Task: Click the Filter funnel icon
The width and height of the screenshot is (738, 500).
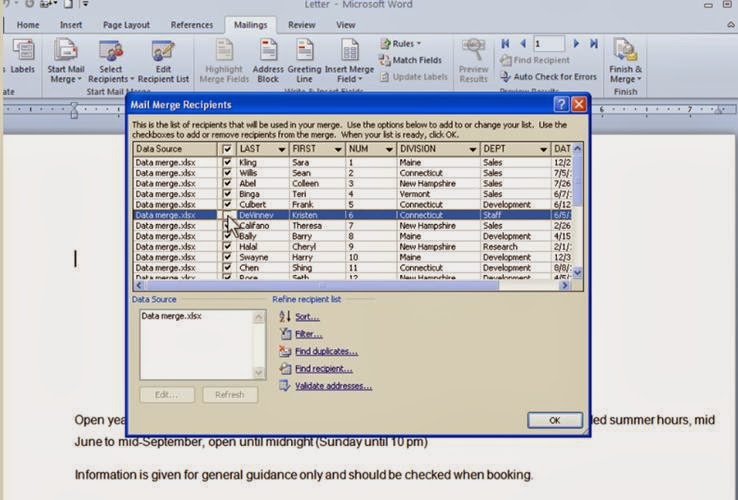Action: (285, 334)
